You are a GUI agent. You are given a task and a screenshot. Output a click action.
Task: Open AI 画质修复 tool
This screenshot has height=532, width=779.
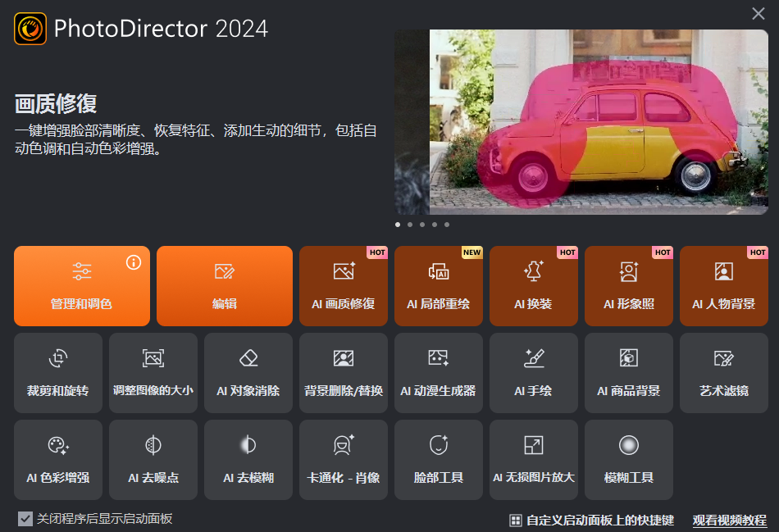click(x=343, y=287)
